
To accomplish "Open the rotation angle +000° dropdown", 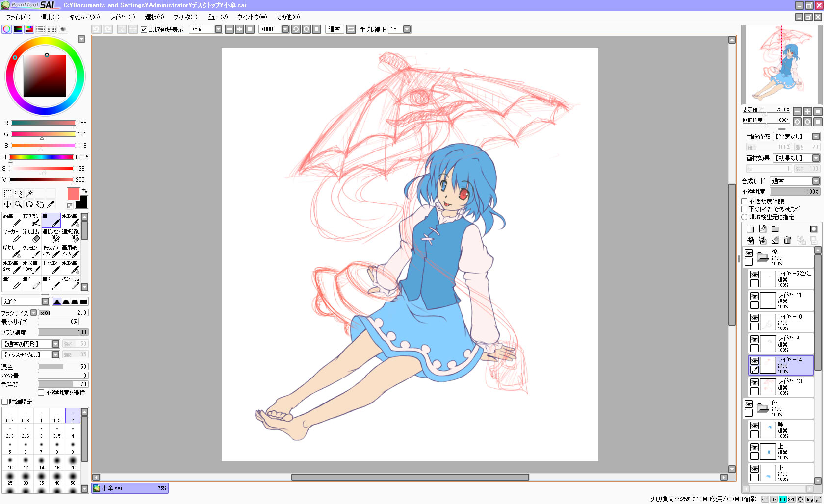I will pos(285,29).
